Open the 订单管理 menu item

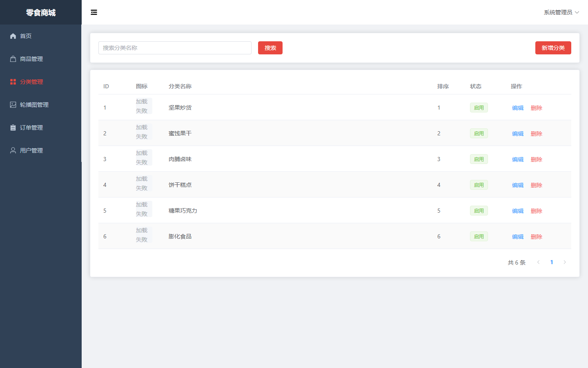tap(41, 128)
